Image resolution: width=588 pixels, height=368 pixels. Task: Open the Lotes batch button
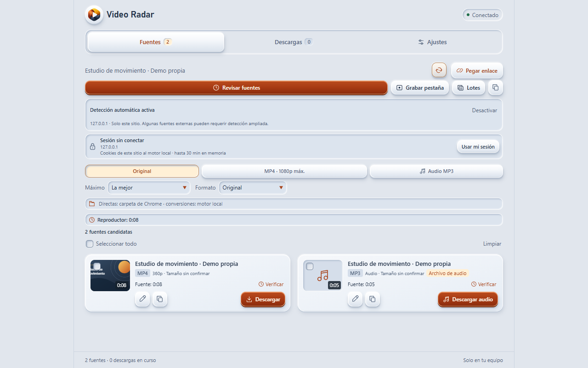pos(469,87)
